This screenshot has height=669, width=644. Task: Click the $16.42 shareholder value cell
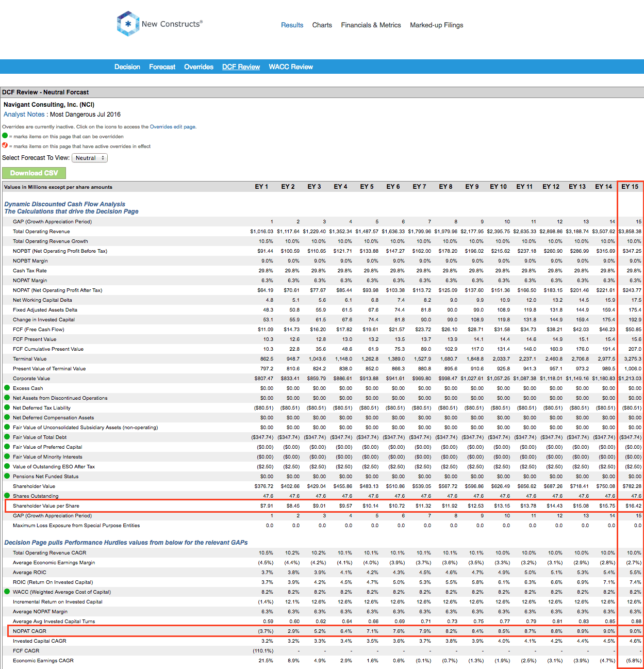click(x=633, y=506)
